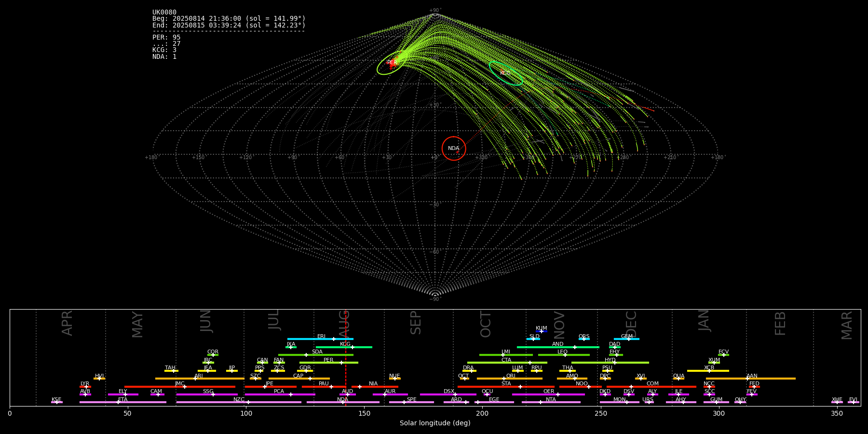Click the HVI orange shower bar
The width and height of the screenshot is (868, 434).
tap(99, 379)
